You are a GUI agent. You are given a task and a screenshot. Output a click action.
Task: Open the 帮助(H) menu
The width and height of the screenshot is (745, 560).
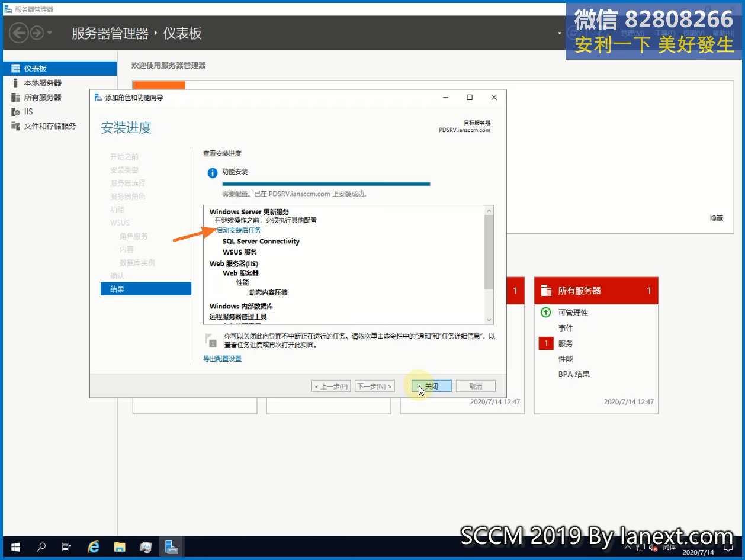tap(723, 33)
